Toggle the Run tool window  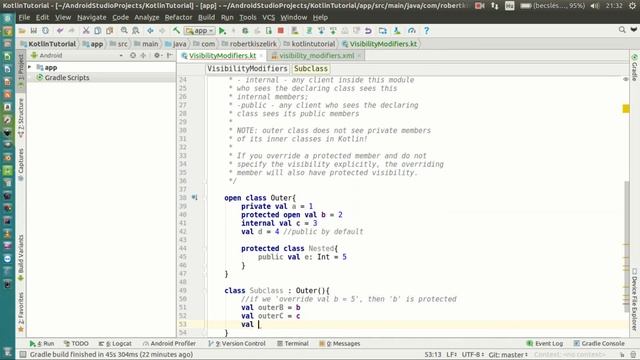click(42, 343)
